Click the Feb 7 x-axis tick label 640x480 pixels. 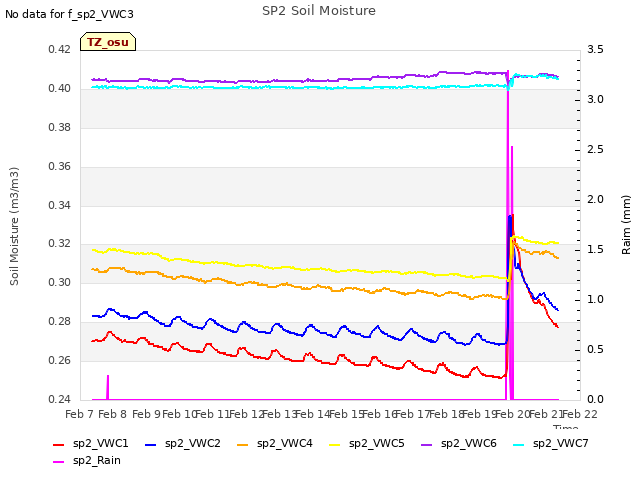(x=79, y=414)
